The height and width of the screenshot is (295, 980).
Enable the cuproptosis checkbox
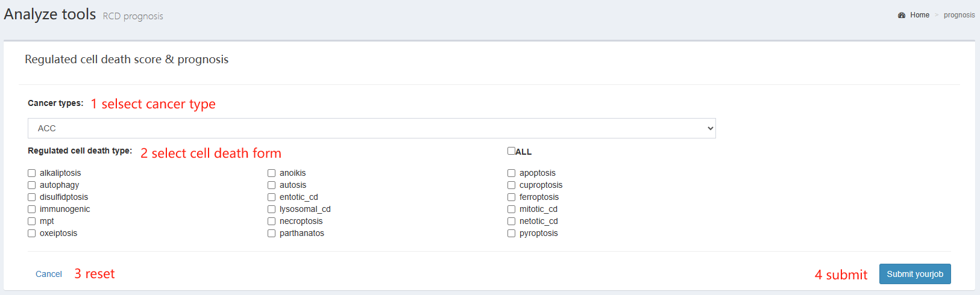[511, 185]
